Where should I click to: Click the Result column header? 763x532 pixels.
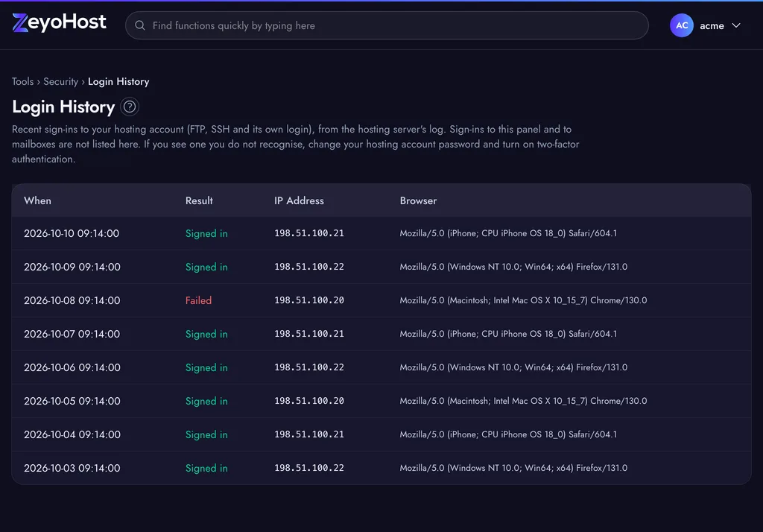pos(199,200)
